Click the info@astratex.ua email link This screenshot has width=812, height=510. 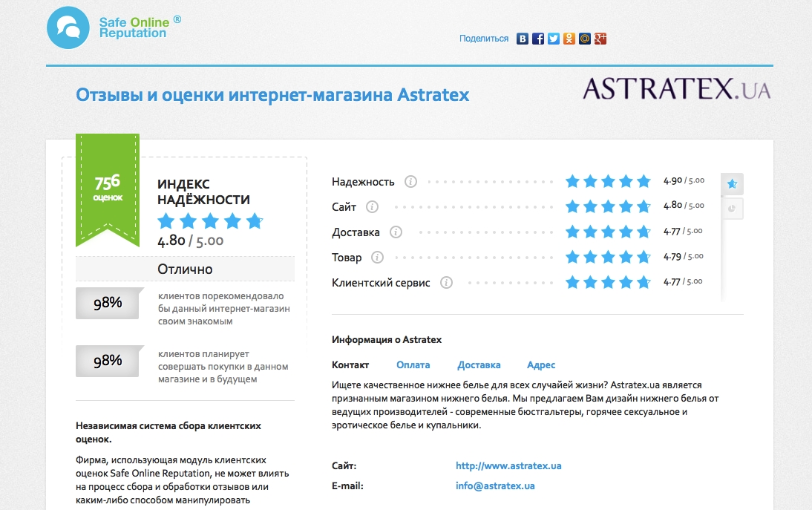point(495,486)
